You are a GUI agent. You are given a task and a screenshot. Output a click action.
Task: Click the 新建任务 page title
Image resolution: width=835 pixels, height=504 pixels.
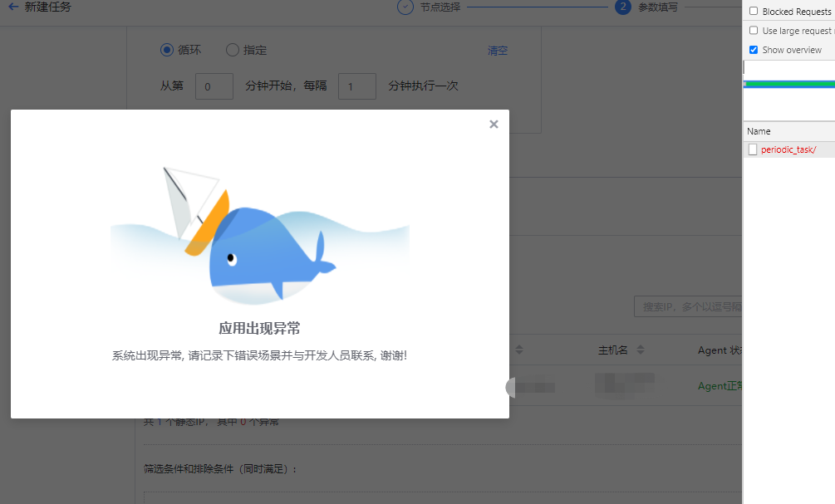pos(47,7)
